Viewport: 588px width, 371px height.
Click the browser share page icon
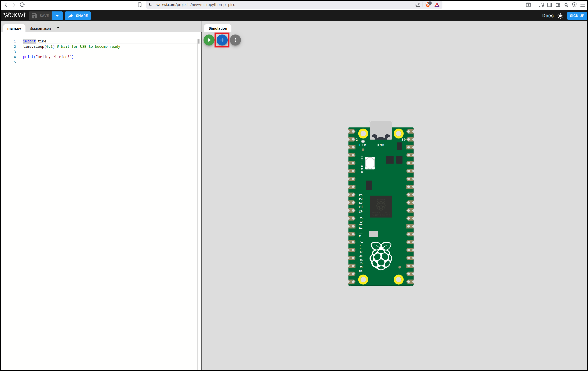click(x=418, y=5)
